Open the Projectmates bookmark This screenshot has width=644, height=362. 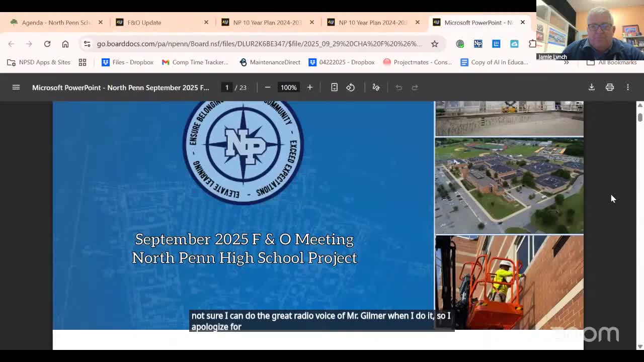pyautogui.click(x=418, y=62)
